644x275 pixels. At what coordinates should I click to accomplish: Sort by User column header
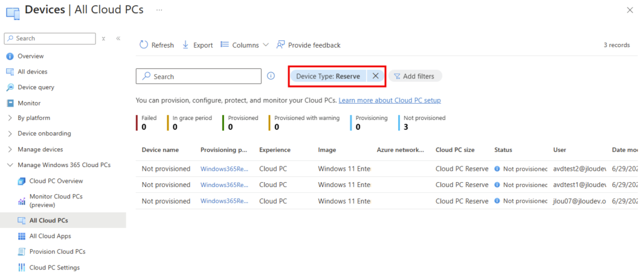point(559,150)
